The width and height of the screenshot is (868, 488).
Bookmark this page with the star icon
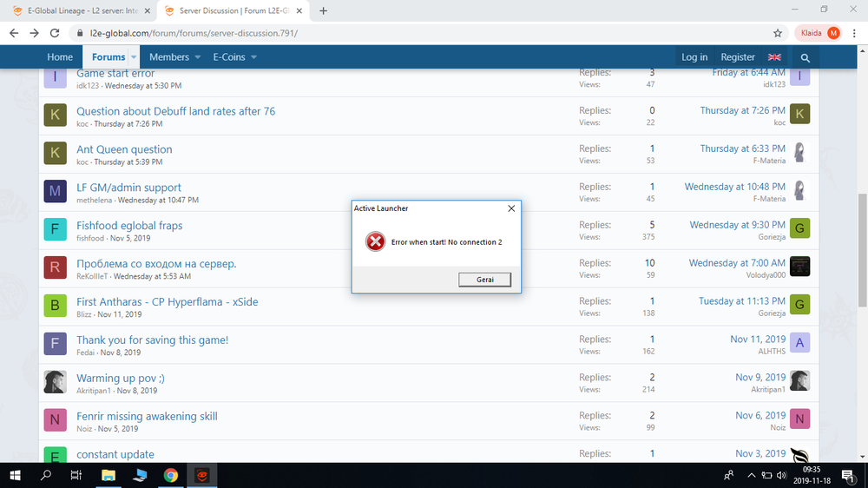click(777, 33)
